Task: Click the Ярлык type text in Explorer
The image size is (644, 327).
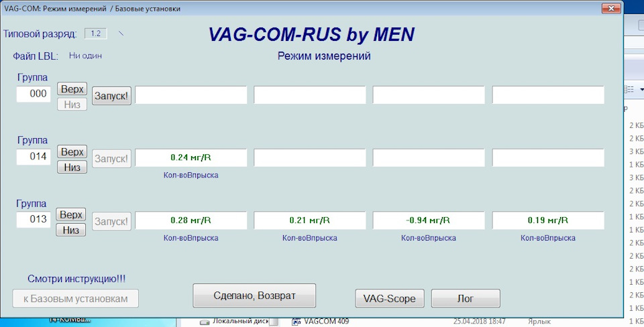Action: click(539, 322)
